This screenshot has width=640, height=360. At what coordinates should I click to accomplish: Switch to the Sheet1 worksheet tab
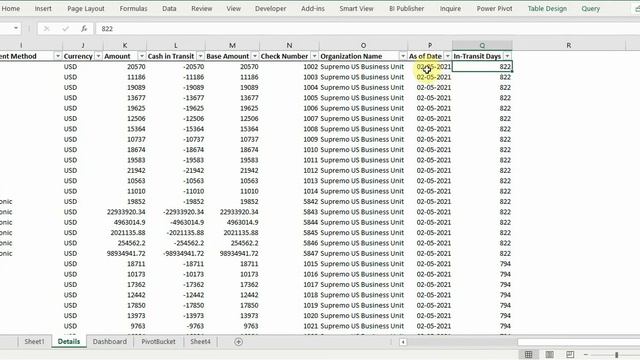(34, 342)
